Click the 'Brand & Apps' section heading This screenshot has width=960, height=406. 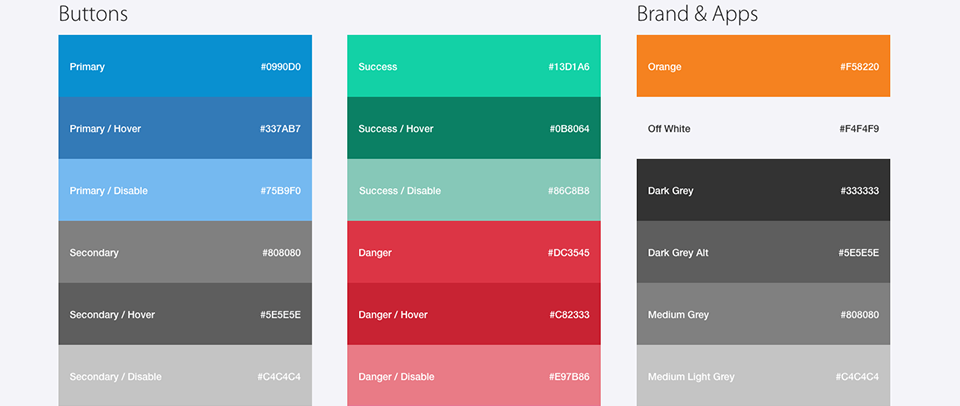(x=697, y=13)
